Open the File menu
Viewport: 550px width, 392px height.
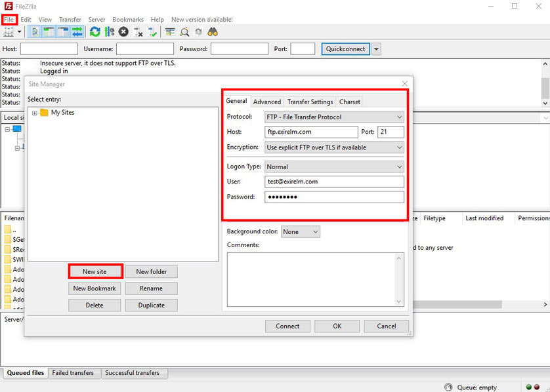click(x=9, y=19)
